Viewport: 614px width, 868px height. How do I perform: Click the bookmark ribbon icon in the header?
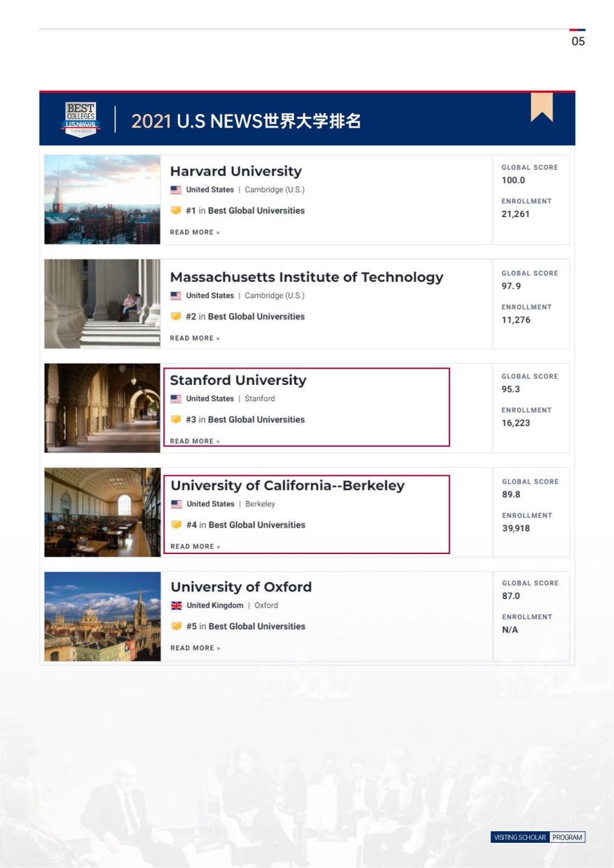tap(542, 107)
